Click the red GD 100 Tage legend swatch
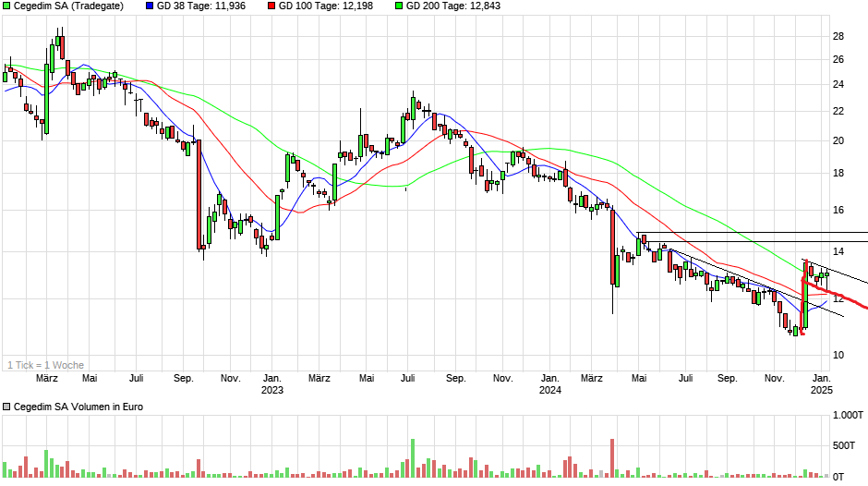 [x=271, y=6]
